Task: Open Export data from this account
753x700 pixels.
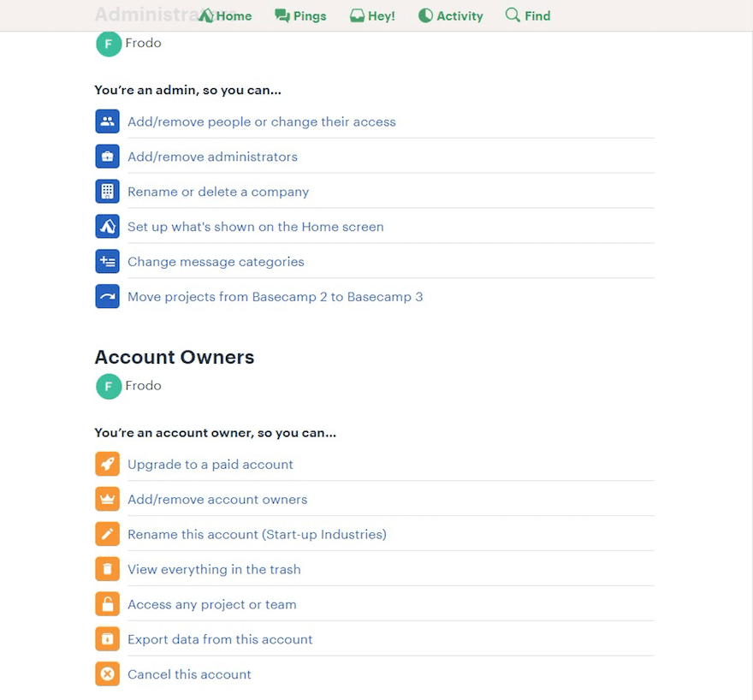Action: coord(220,640)
